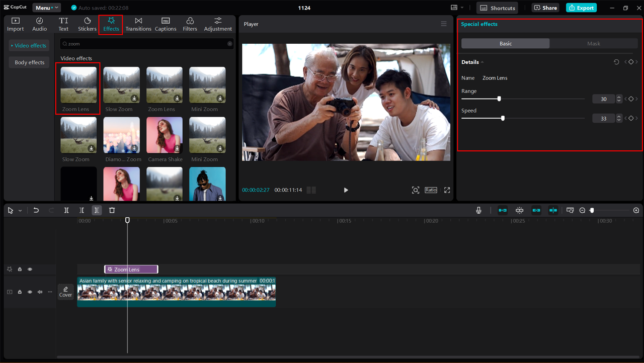
Task: Open the Menu dropdown in the title bar
Action: coord(46,8)
